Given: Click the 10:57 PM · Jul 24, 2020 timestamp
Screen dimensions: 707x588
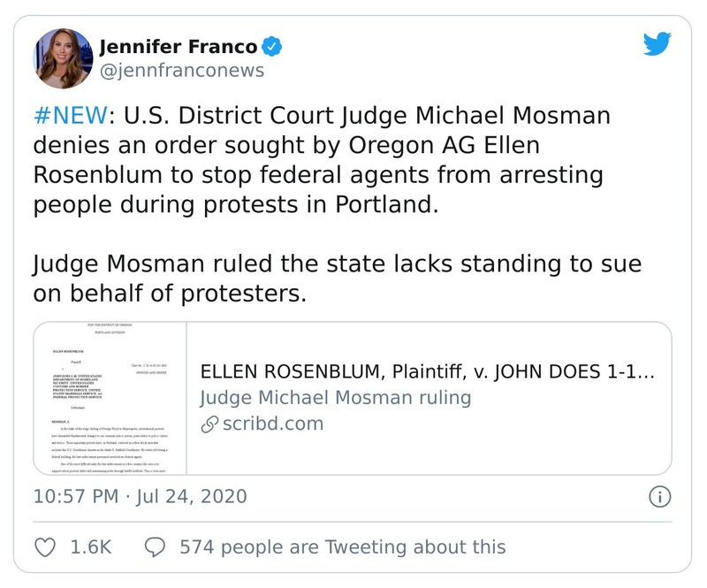Looking at the screenshot, I should coord(140,495).
